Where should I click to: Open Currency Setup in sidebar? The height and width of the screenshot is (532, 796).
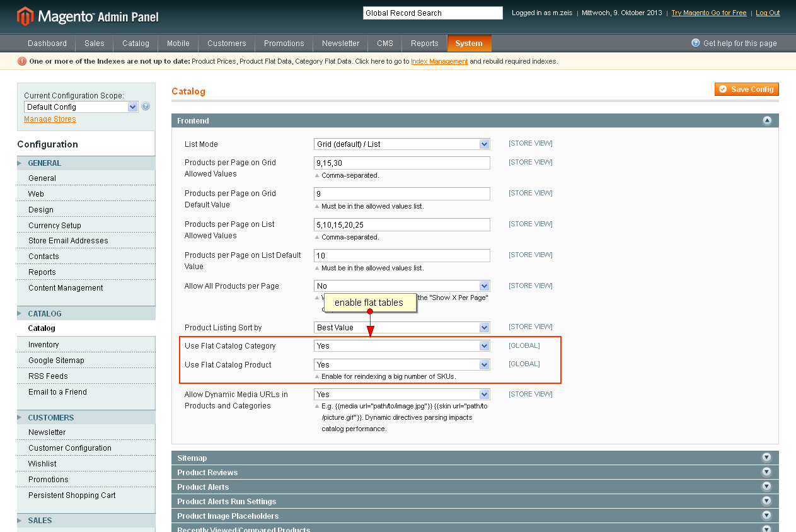coord(86,226)
